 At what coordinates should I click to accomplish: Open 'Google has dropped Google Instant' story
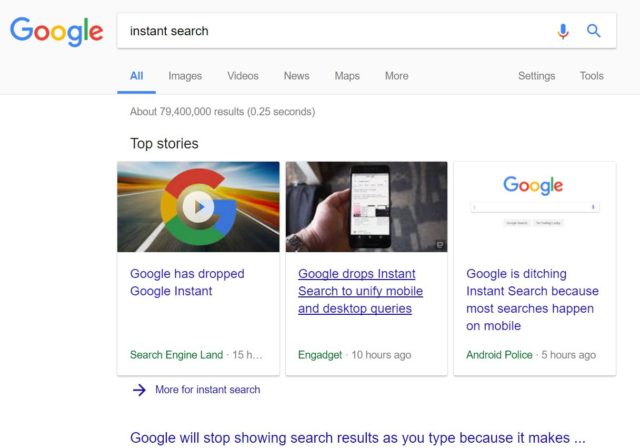(x=187, y=282)
